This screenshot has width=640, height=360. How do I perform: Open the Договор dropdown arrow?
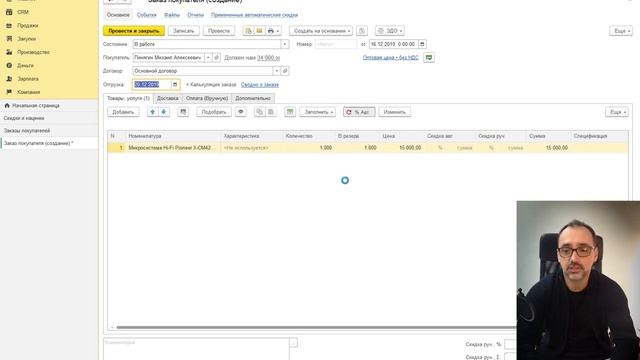(x=276, y=71)
